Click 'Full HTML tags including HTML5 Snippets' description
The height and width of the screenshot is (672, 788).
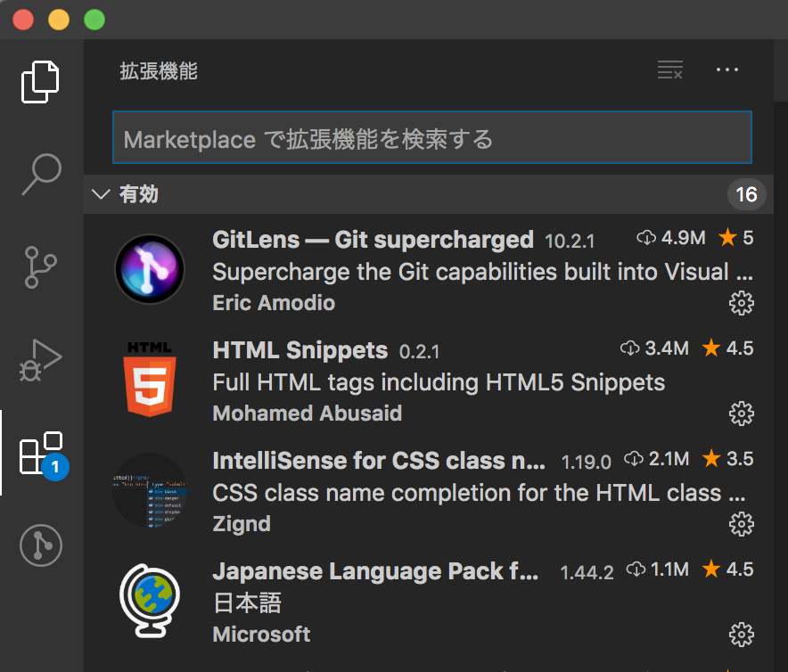439,382
